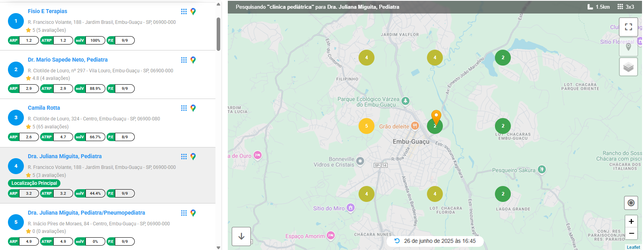Click grid icon beside Camila Rotta
The height and width of the screenshot is (250, 644).
click(x=184, y=108)
